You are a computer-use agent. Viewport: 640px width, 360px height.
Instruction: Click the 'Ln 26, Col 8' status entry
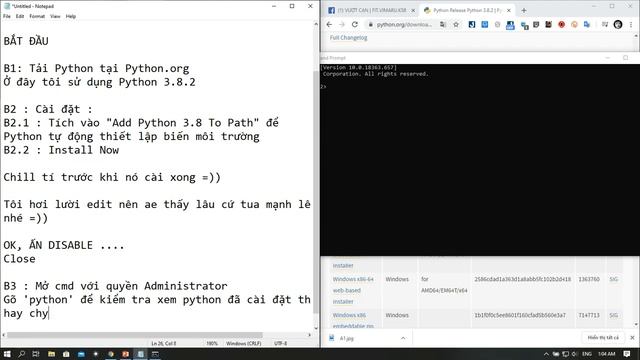click(x=164, y=344)
